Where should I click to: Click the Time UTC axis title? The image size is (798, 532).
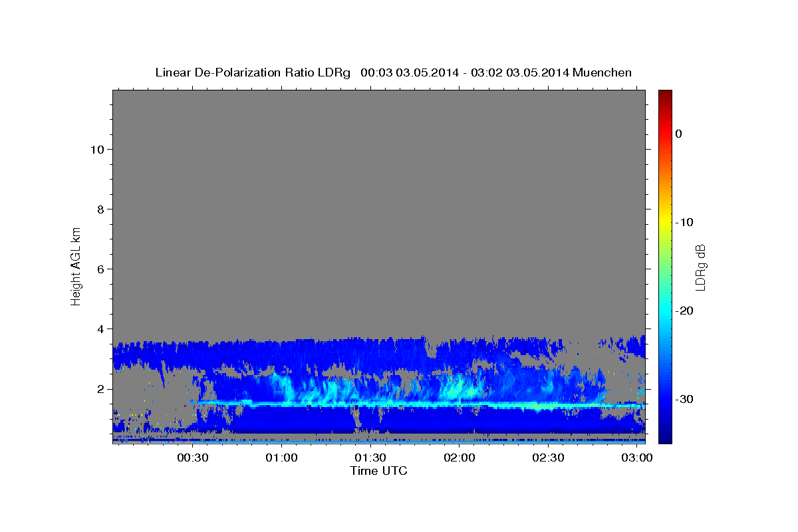click(378, 471)
